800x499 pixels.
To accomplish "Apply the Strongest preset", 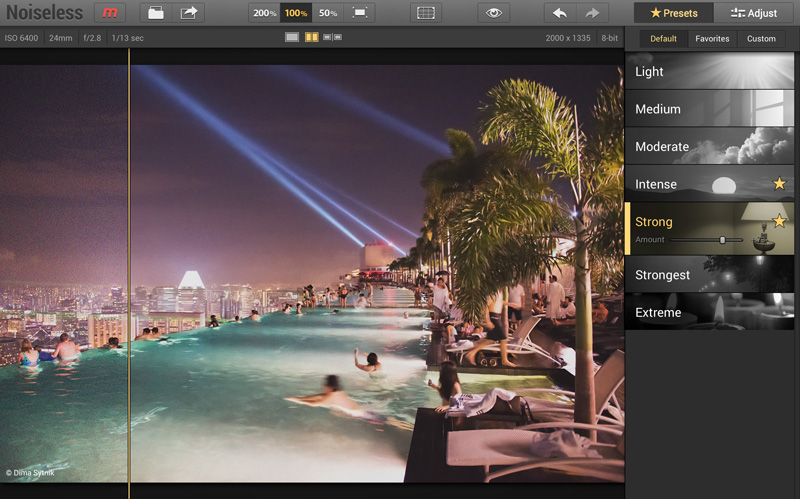I will coord(709,275).
